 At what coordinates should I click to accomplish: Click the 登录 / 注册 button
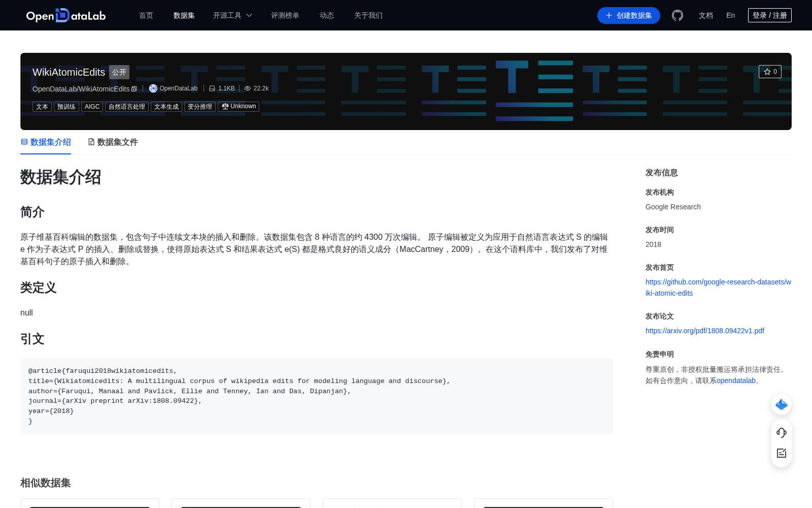[770, 15]
